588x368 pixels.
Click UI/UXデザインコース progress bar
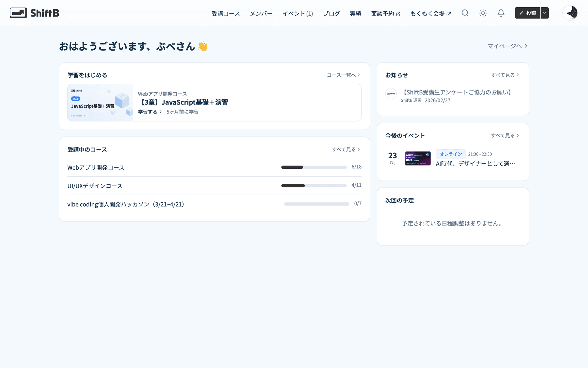pyautogui.click(x=314, y=186)
